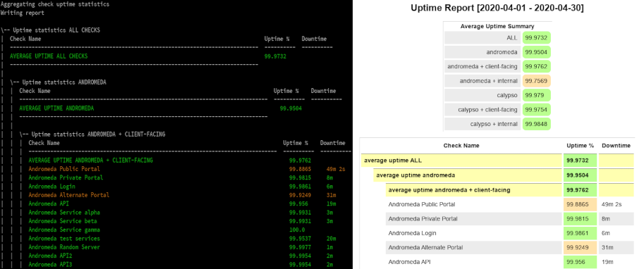Click the summary's 99.9732 green badge

[536, 38]
